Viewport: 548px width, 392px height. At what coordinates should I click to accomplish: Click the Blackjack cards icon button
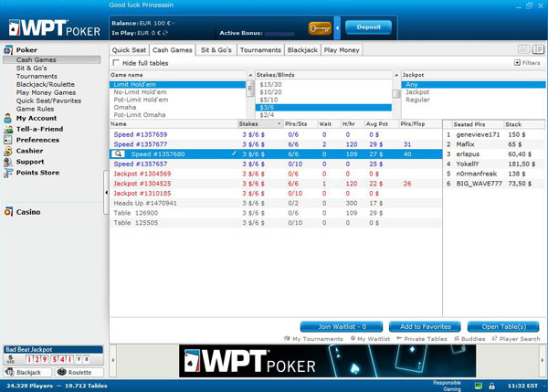[27, 372]
